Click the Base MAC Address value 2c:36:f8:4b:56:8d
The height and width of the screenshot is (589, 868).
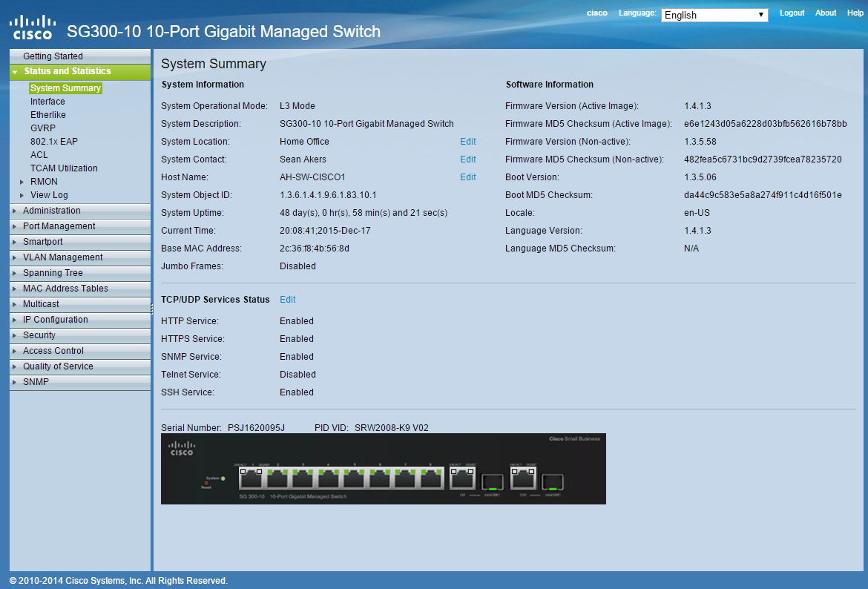click(315, 248)
